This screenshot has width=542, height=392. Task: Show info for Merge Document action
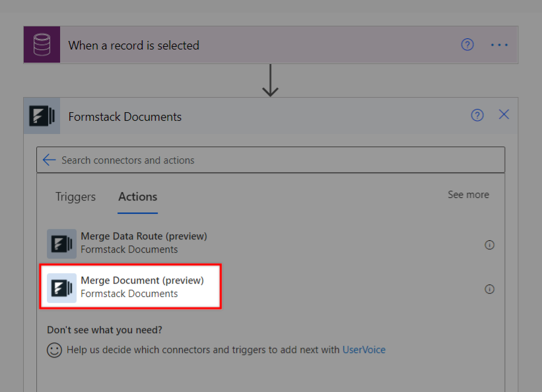point(489,289)
